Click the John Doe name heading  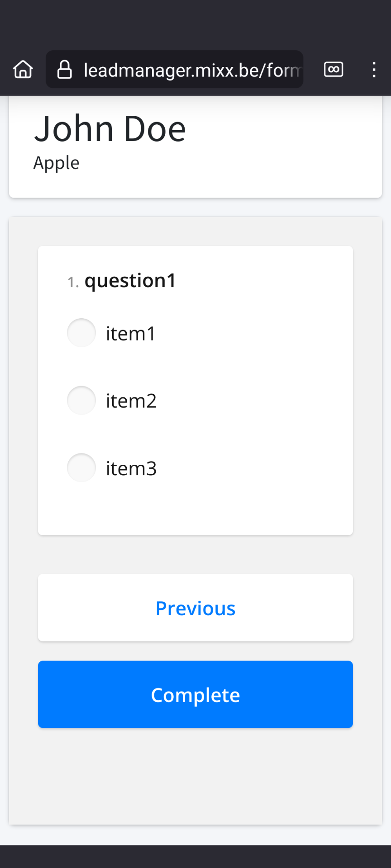click(110, 129)
